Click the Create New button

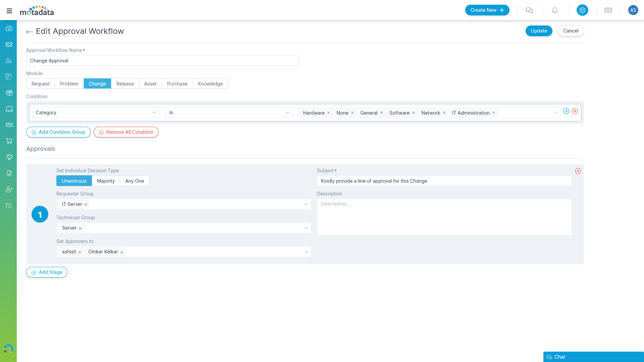point(487,10)
